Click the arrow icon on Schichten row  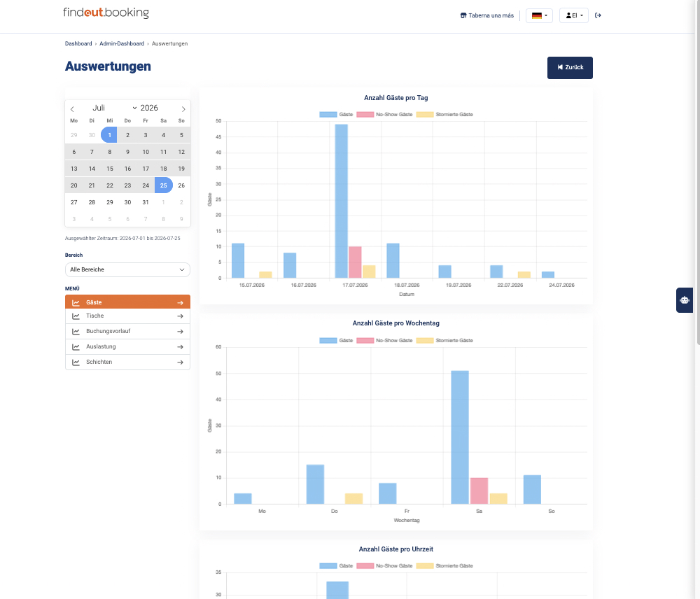tap(181, 362)
